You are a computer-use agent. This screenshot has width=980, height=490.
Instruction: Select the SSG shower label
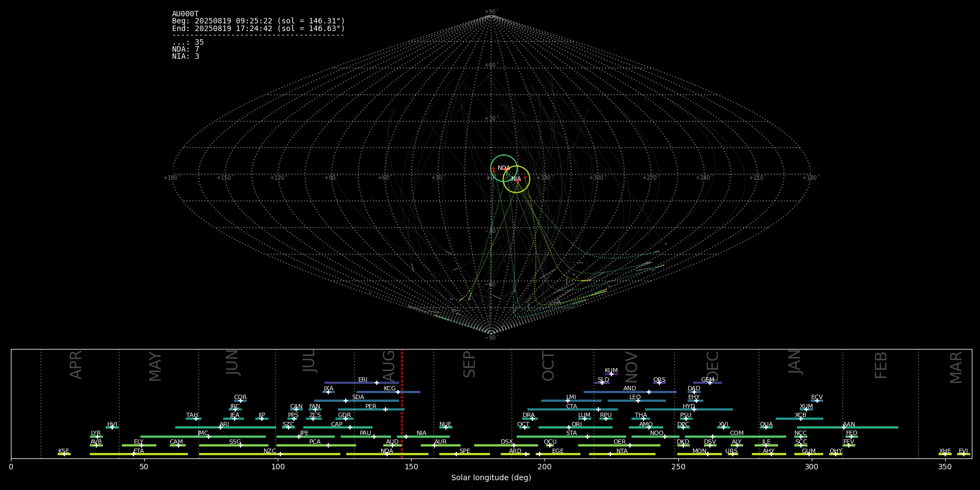(x=235, y=442)
